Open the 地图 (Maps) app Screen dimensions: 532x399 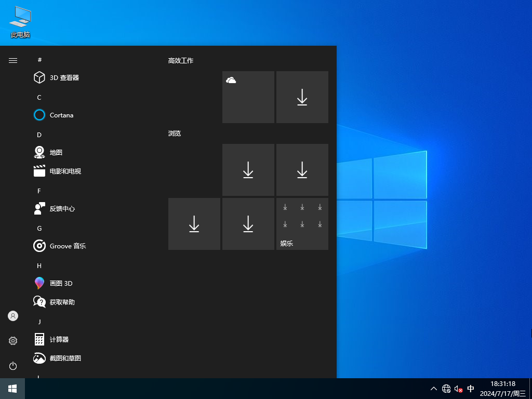[55, 152]
